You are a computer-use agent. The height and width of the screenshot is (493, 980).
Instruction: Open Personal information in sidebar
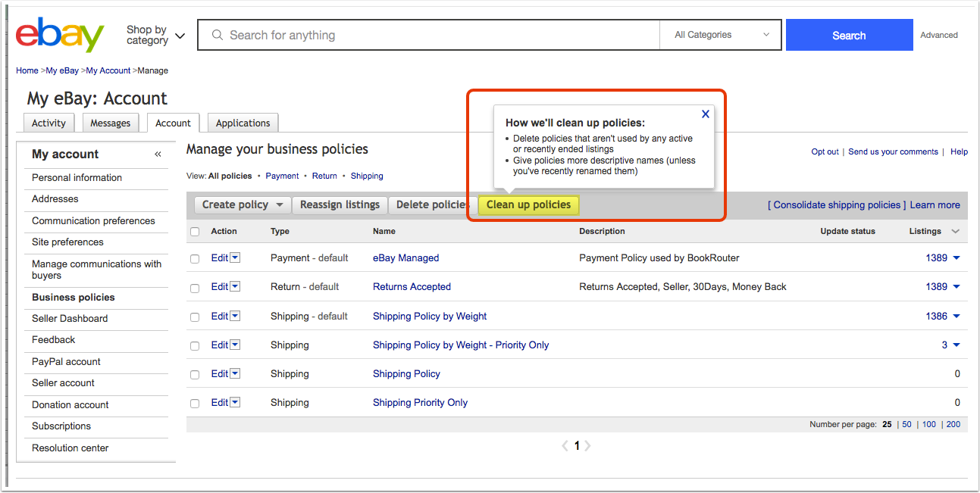[77, 177]
